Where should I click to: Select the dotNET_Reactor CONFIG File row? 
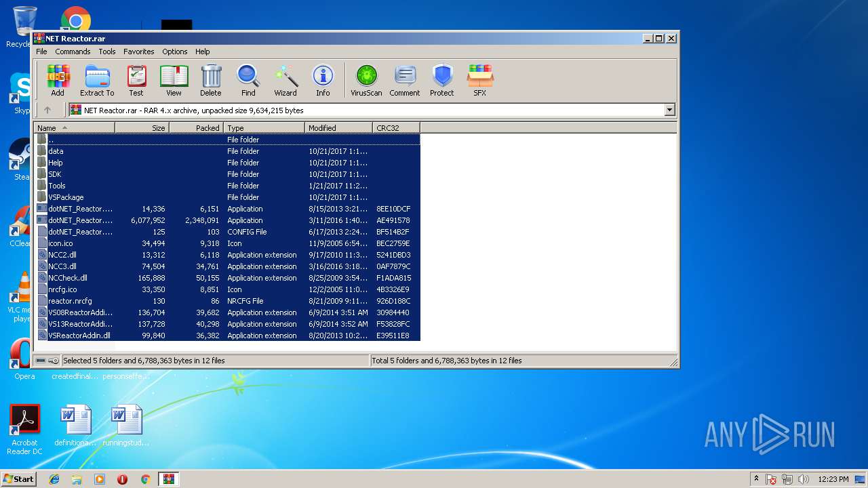[227, 232]
